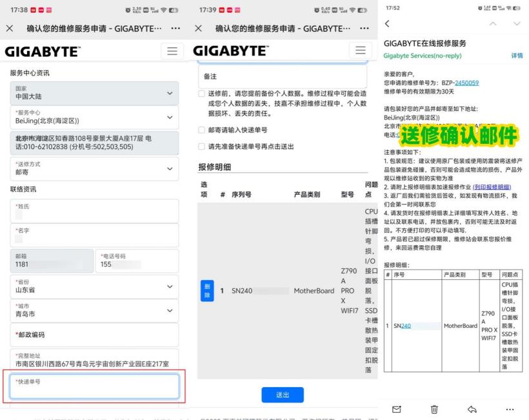Viewport: 529px width, 420px height.
Task: Expand the 国家 dropdown showing 中国大陆
Action: point(94,93)
